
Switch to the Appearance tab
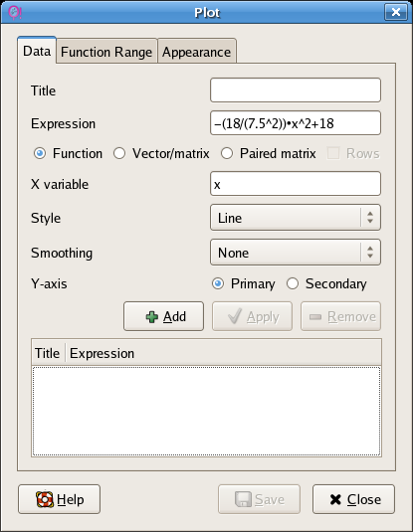[x=197, y=52]
